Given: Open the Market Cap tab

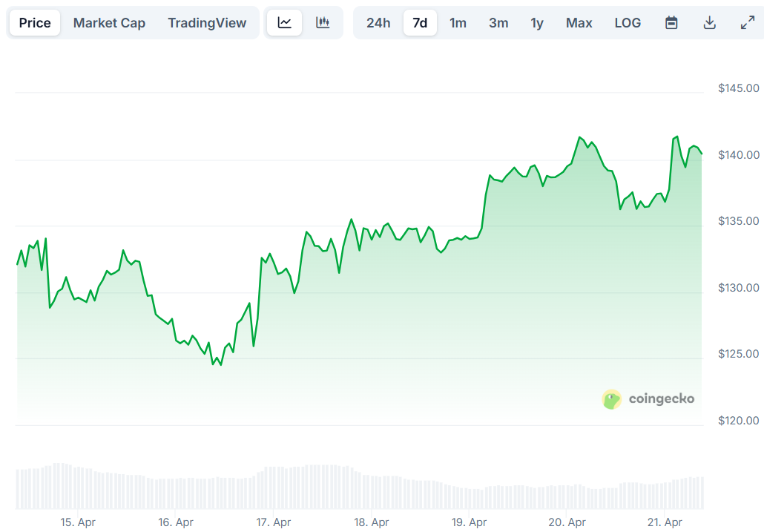Looking at the screenshot, I should (x=109, y=23).
